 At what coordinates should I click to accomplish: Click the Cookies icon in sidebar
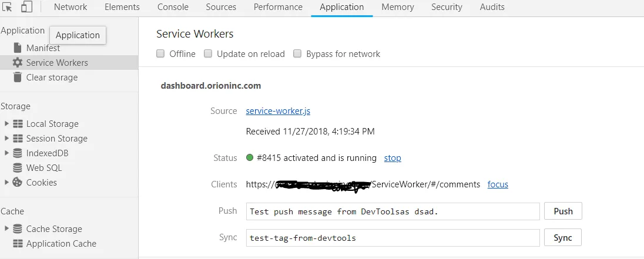click(17, 183)
